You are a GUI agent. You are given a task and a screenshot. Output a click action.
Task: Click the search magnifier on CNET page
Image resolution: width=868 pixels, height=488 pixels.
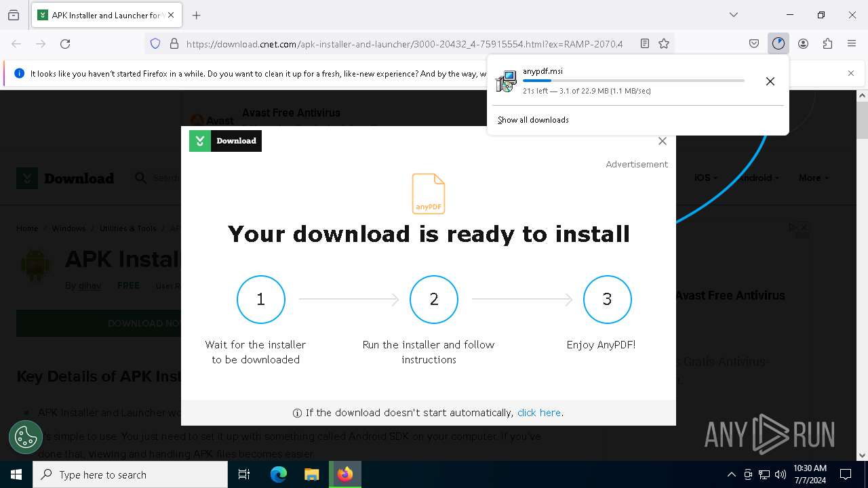141,178
